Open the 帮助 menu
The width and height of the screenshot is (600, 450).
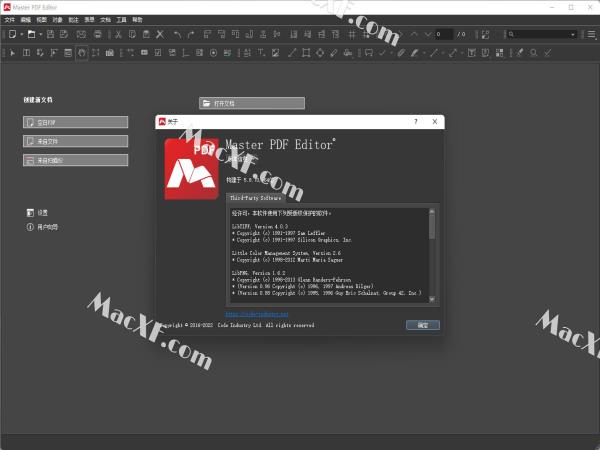[137, 20]
